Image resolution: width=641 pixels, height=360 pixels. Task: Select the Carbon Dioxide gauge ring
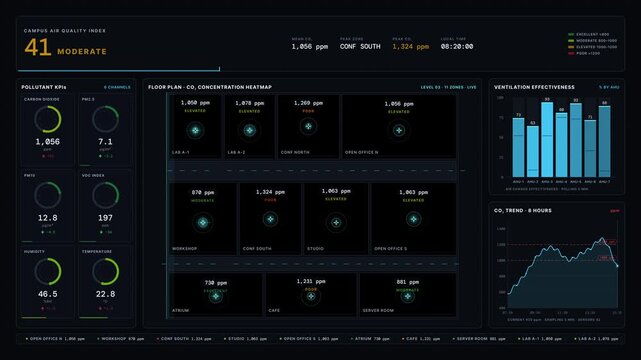click(x=48, y=119)
